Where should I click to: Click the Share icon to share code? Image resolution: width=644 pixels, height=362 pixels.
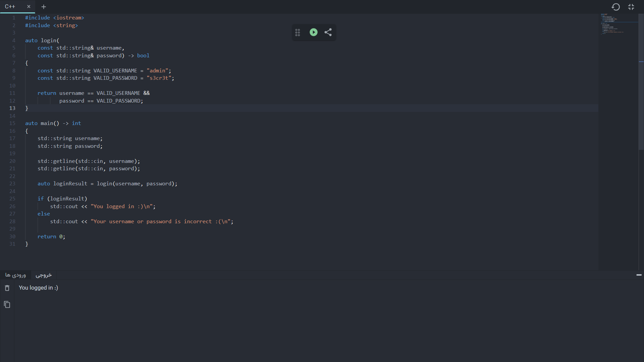[x=328, y=32]
